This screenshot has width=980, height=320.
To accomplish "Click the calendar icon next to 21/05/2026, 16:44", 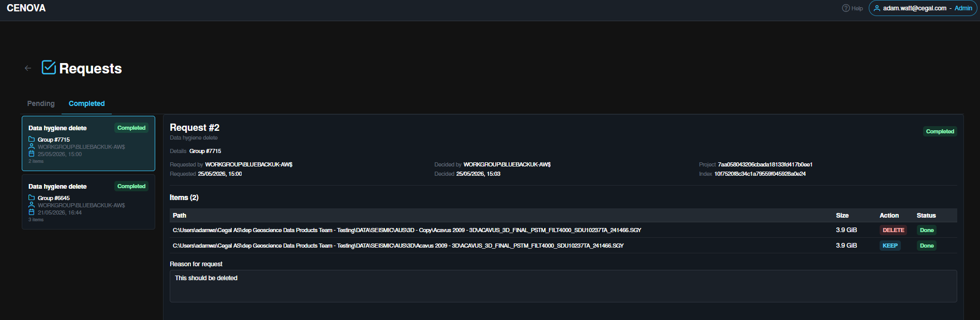I will pyautogui.click(x=32, y=212).
